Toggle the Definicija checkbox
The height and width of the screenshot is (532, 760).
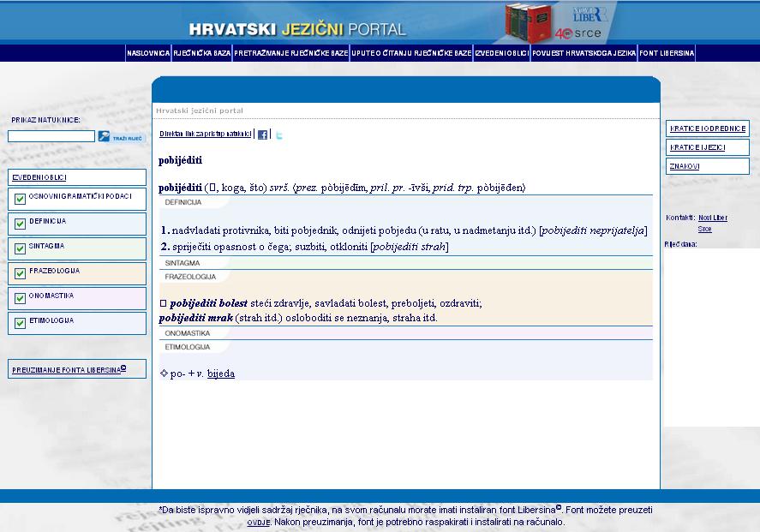point(21,224)
